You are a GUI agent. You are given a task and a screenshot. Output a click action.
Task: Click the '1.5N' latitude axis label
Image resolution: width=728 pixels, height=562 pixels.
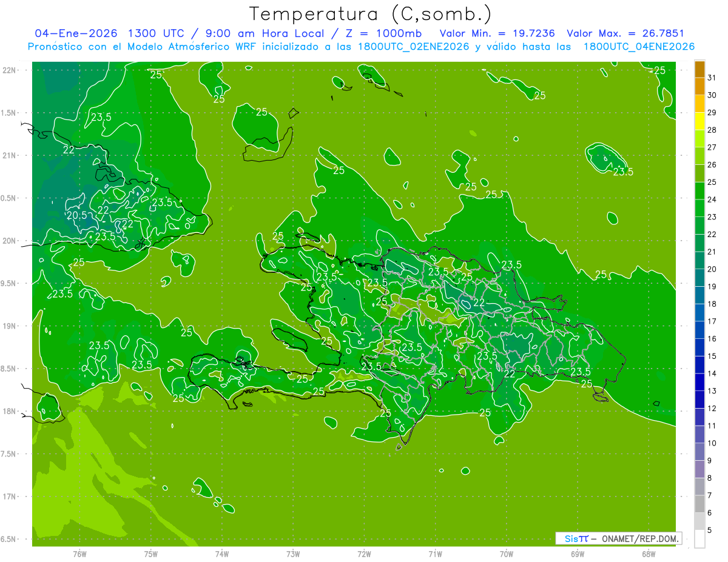[x=9, y=113]
